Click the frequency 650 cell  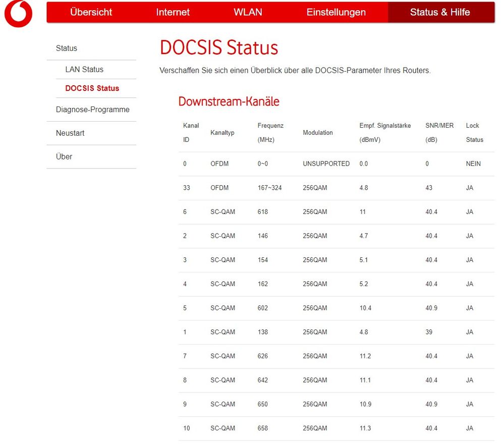(x=263, y=405)
